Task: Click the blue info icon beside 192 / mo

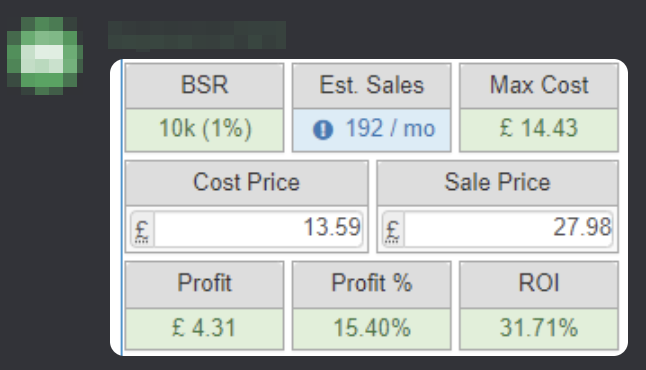Action: [323, 129]
